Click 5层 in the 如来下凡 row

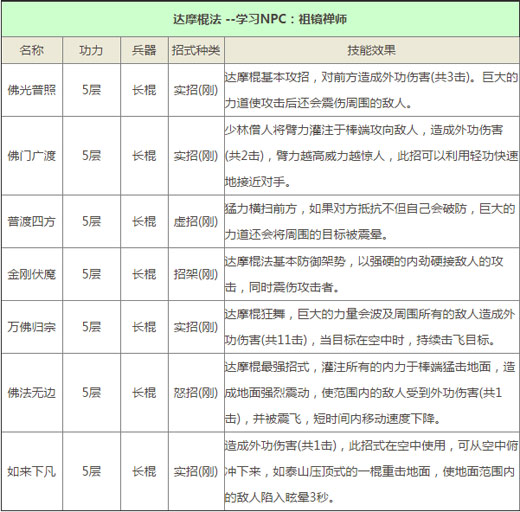pyautogui.click(x=91, y=471)
